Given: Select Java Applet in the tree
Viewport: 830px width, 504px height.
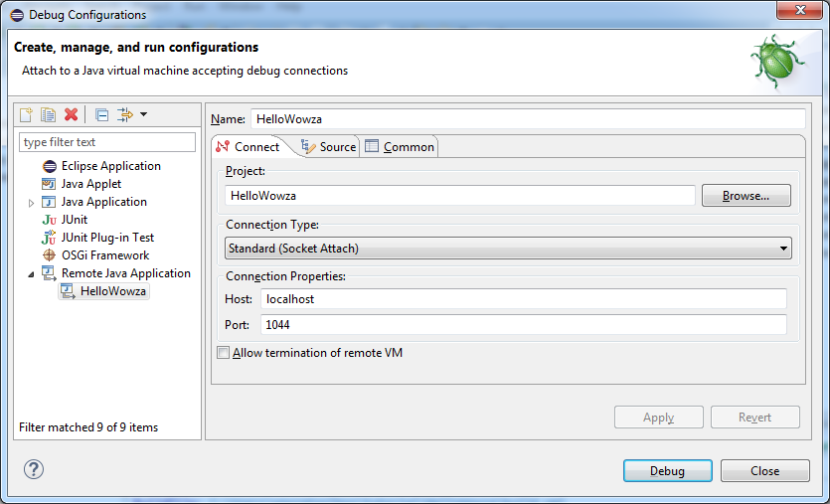Looking at the screenshot, I should (x=91, y=184).
